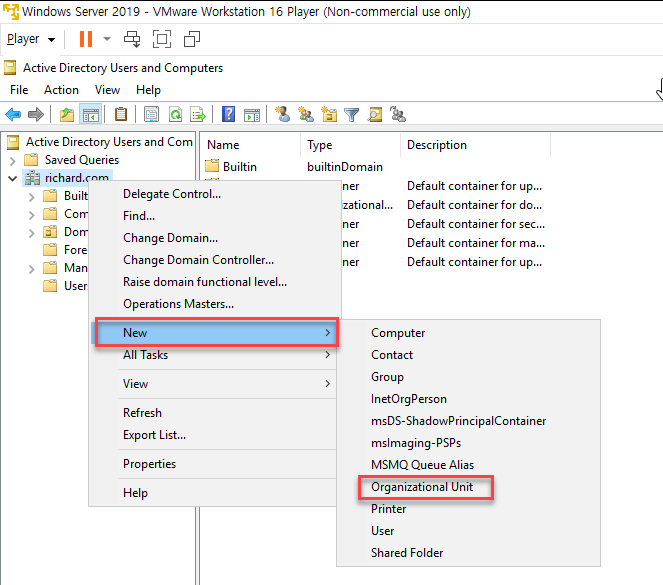The width and height of the screenshot is (663, 585).
Task: Click the Unity mode VMware icon
Action: pos(192,39)
